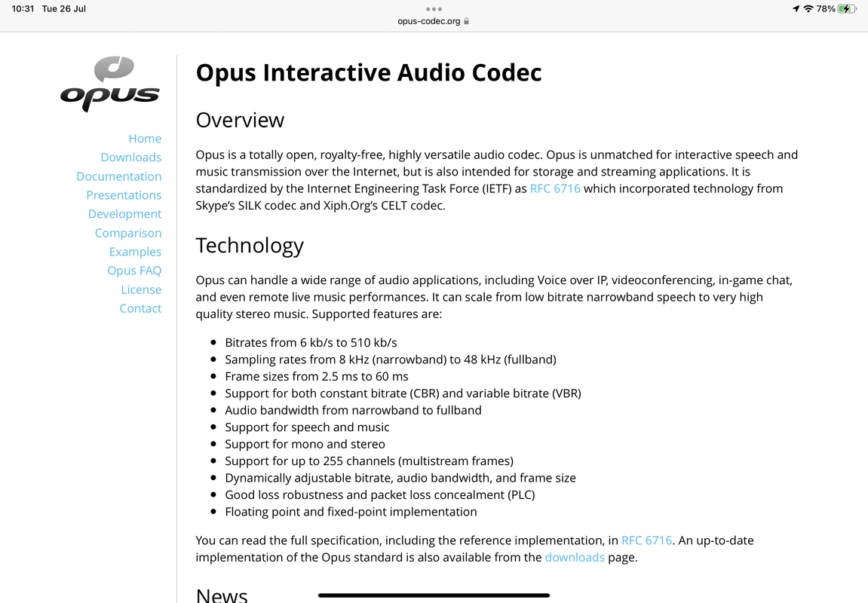
Task: Tap the location services arrow icon
Action: click(796, 9)
